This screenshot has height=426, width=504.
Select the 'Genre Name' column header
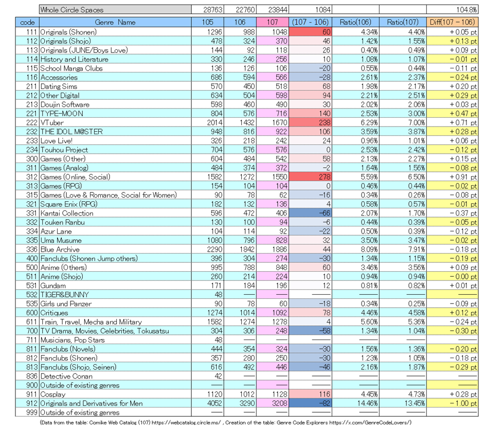[x=115, y=22]
